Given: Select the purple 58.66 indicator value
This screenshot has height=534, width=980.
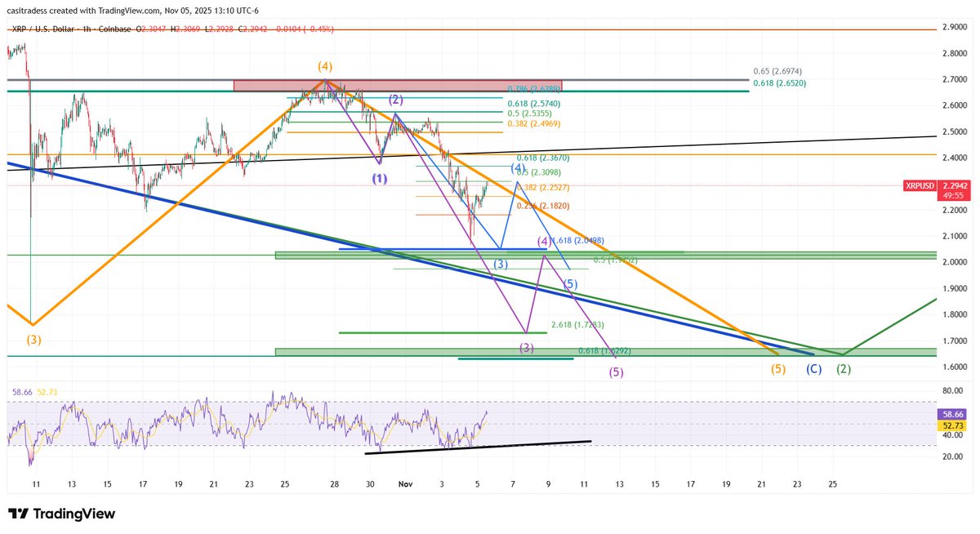Looking at the screenshot, I should point(21,392).
